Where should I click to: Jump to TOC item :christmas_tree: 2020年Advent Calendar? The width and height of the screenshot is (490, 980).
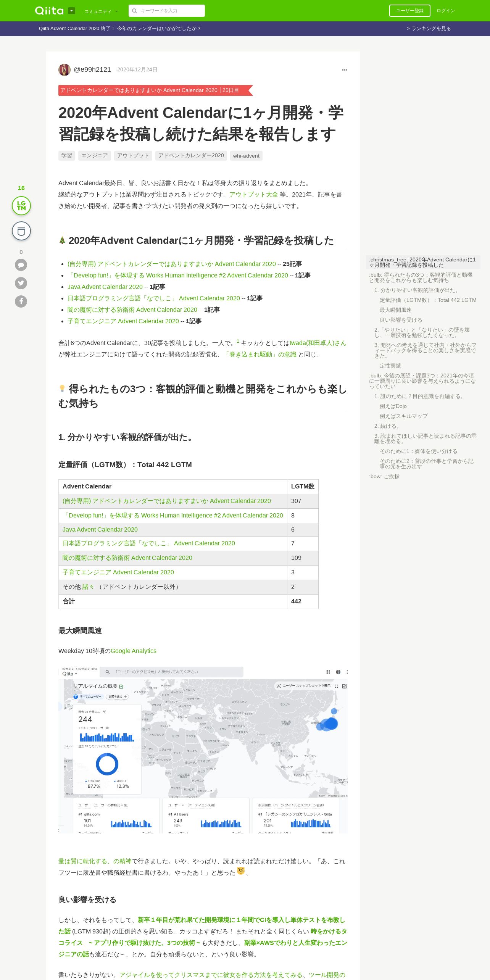423,263
